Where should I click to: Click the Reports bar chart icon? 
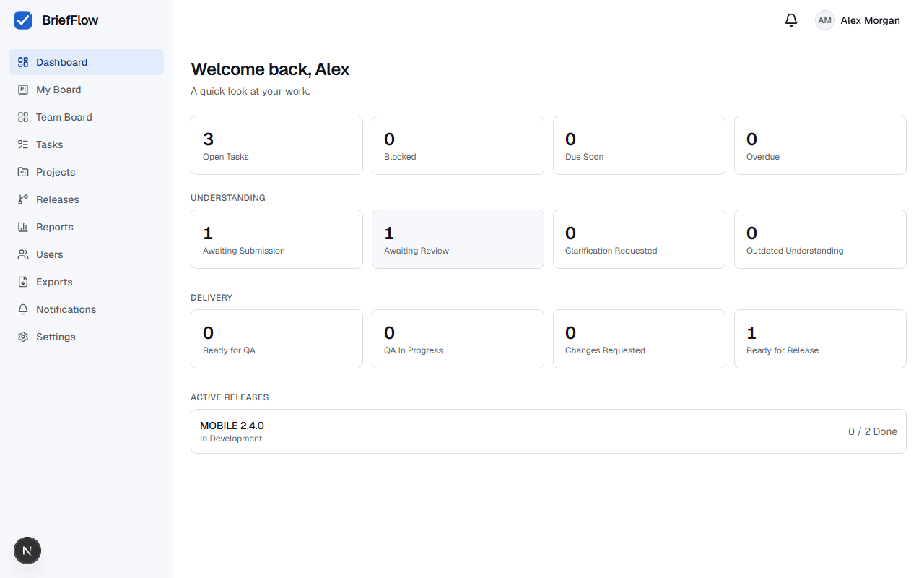[23, 227]
